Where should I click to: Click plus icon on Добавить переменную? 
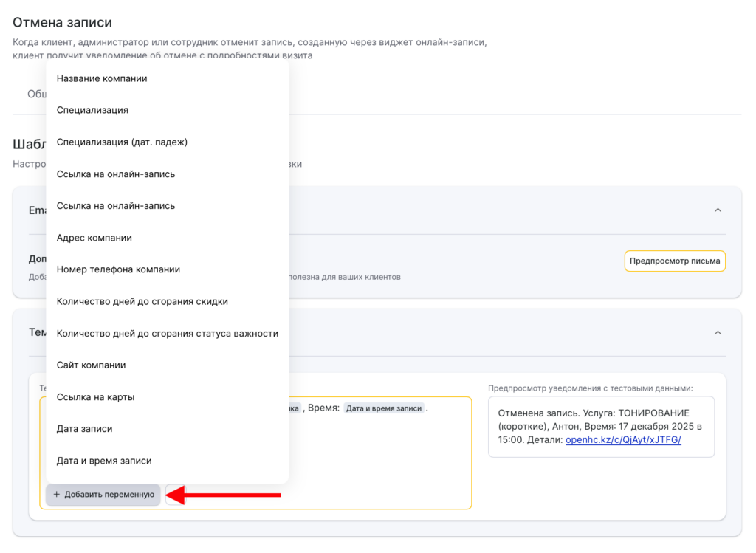pyautogui.click(x=57, y=495)
